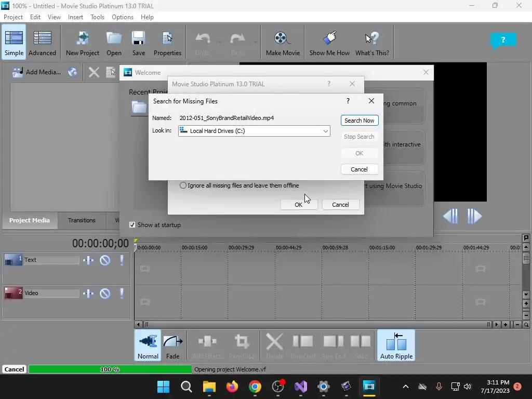Viewport: 532px width, 399px height.
Task: Open track motion for Text track
Action: point(88,260)
